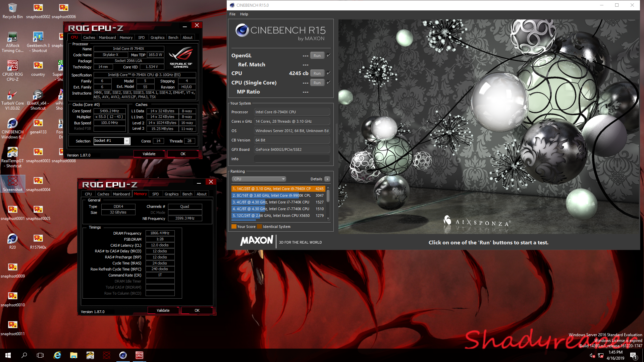The width and height of the screenshot is (644, 362).
Task: Open Action Center notification icon
Action: pyautogui.click(x=633, y=355)
